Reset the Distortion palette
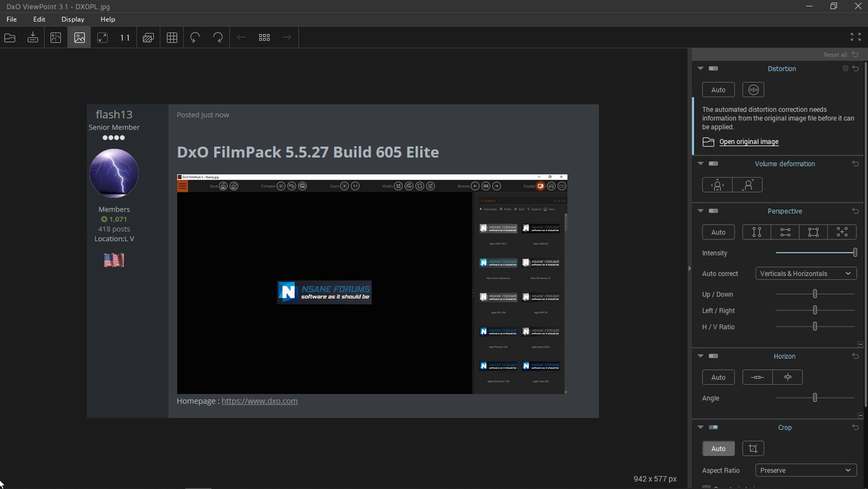Image resolution: width=868 pixels, height=489 pixels. (856, 69)
